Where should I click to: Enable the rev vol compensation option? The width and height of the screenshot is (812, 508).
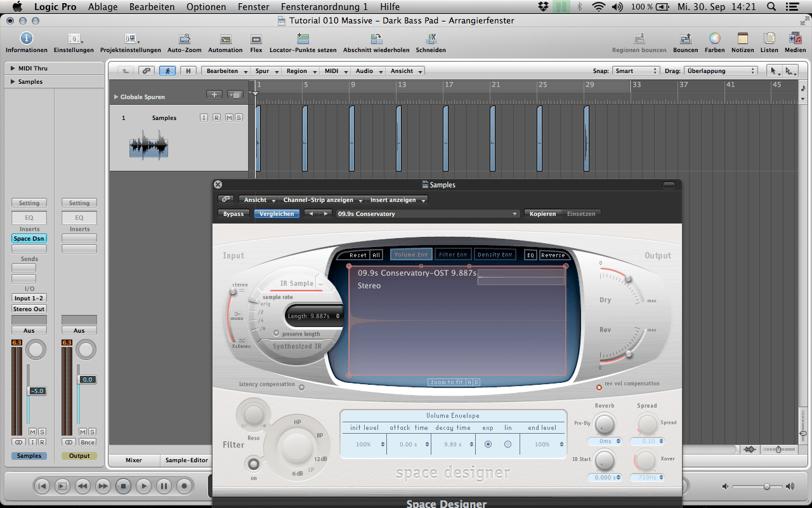599,387
